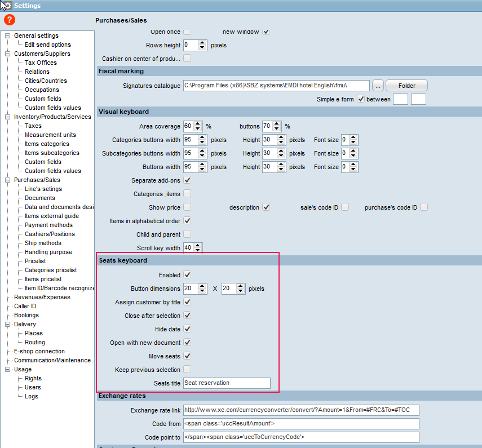Click the Folder button
The height and width of the screenshot is (448, 482).
[x=406, y=86]
